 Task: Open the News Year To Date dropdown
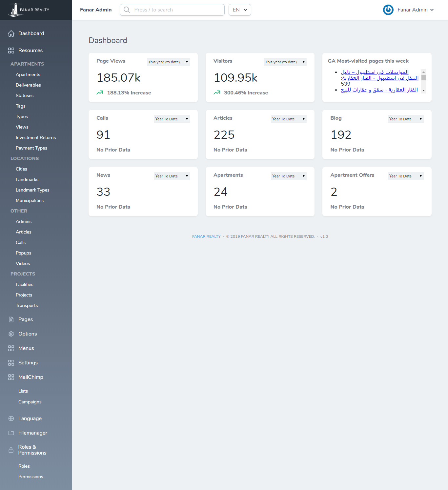click(172, 176)
